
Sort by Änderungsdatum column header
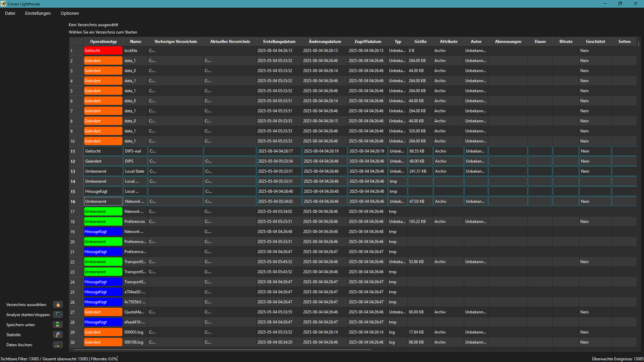[325, 42]
